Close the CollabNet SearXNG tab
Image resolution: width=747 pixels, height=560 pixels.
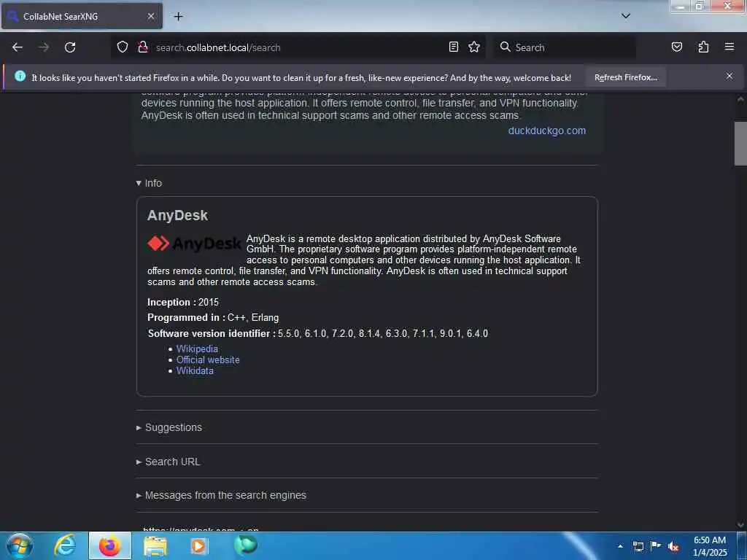[150, 16]
